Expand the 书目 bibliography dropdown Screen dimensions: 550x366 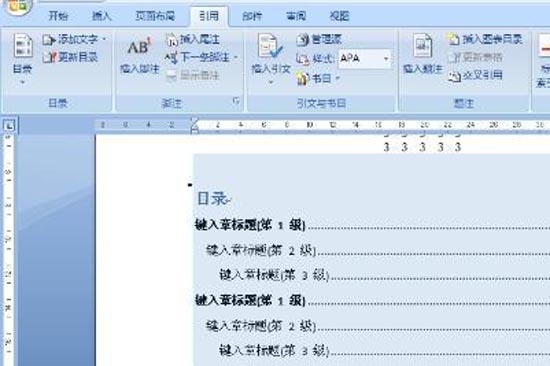click(338, 78)
